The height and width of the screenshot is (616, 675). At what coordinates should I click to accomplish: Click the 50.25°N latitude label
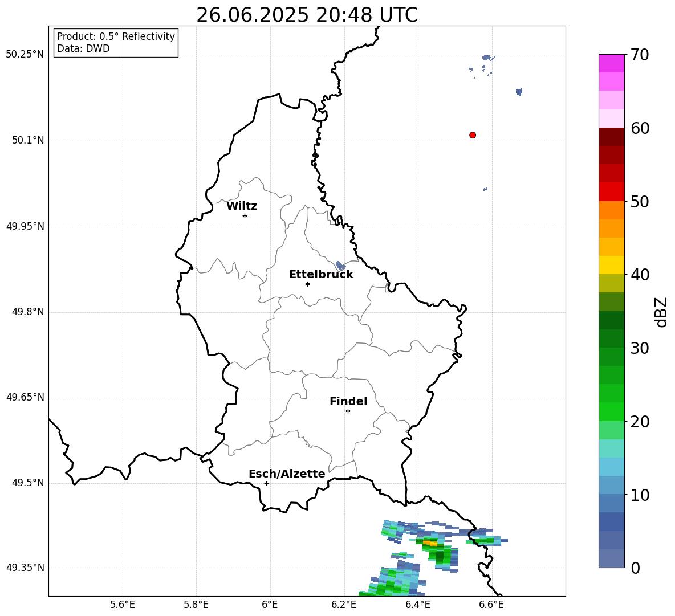tap(25, 55)
